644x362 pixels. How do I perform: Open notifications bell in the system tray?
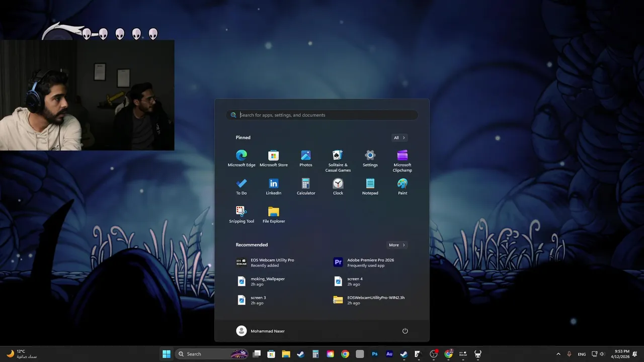[x=635, y=354]
